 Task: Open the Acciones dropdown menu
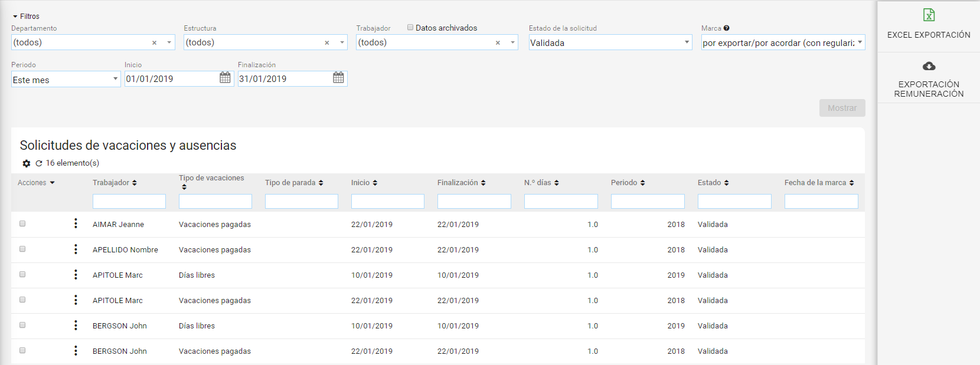click(x=36, y=183)
